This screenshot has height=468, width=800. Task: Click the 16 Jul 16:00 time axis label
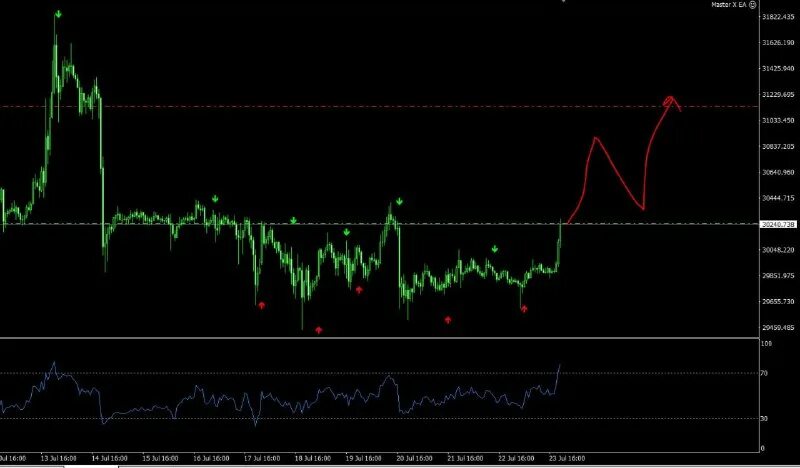211,458
